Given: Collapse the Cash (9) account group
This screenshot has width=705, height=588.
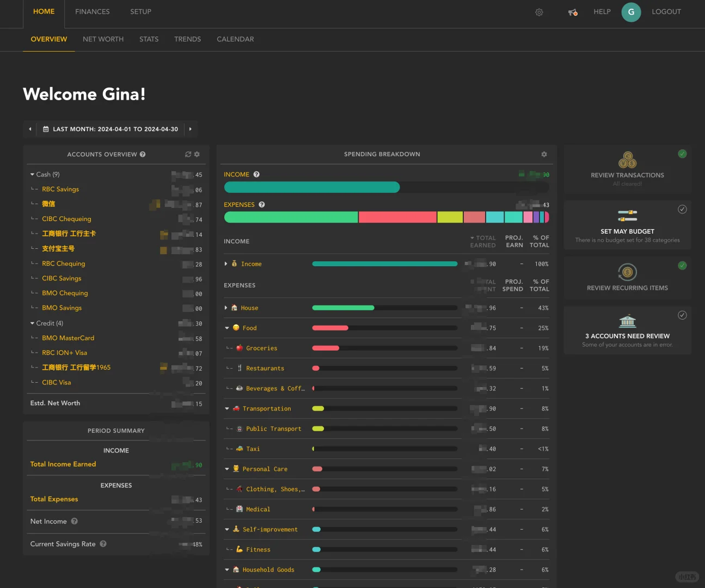Looking at the screenshot, I should coord(32,175).
